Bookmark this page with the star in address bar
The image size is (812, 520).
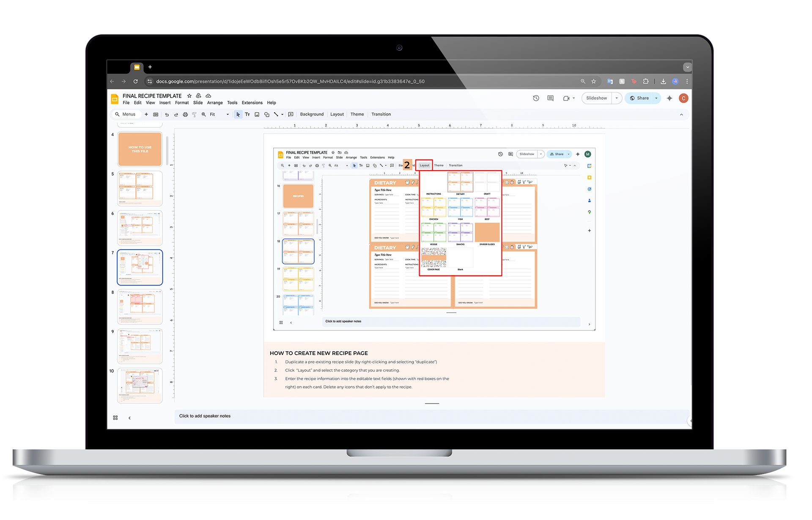click(594, 81)
